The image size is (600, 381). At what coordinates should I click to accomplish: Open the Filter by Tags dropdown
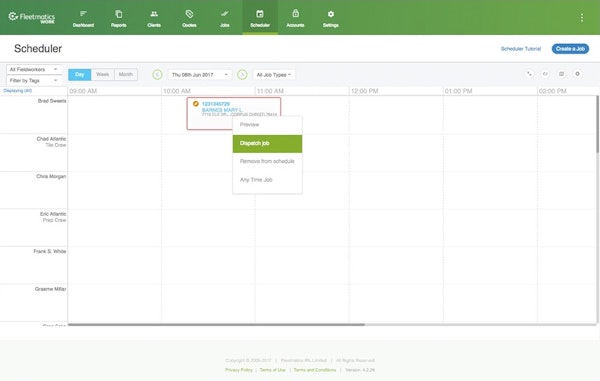coord(34,80)
